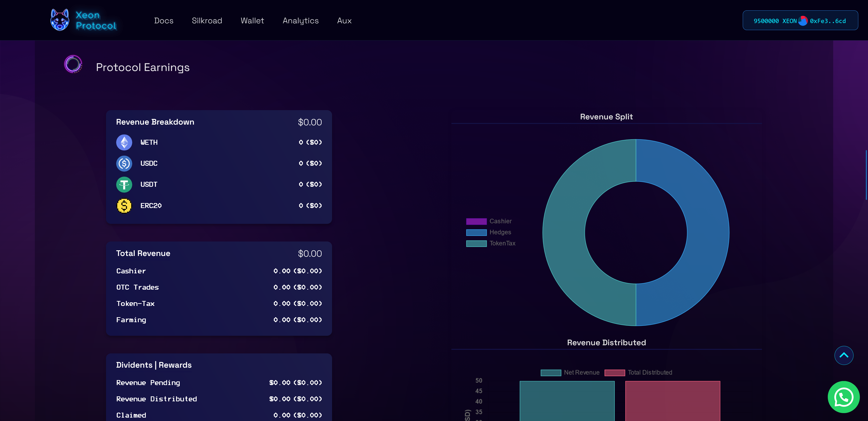Click the Net Revenue bar in chart
This screenshot has height=421, width=868.
point(567,401)
